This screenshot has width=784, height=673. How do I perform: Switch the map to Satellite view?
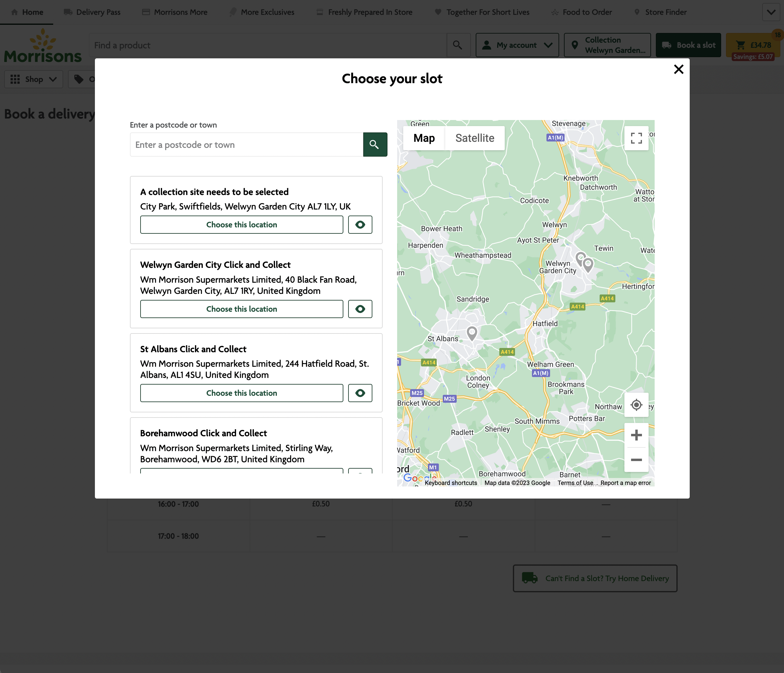[475, 138]
